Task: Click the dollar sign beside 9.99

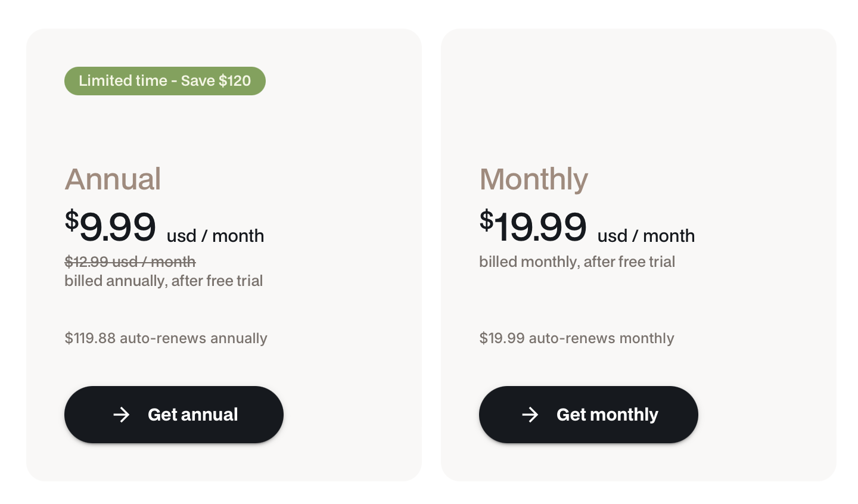Action: coord(71,220)
